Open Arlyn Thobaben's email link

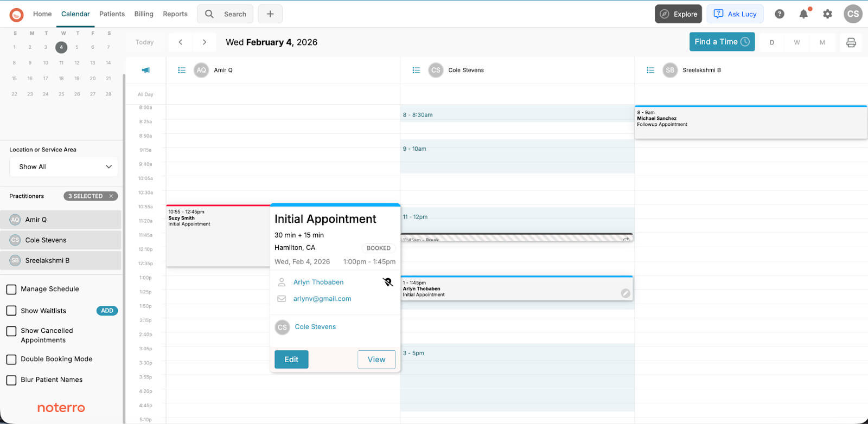click(x=322, y=298)
